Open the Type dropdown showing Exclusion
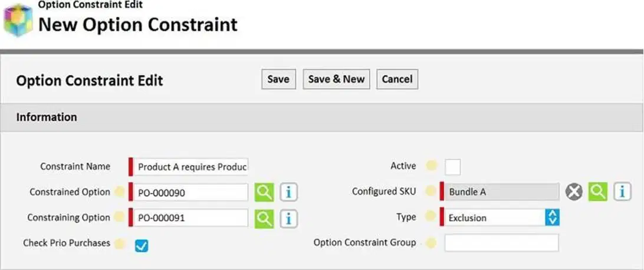 coord(500,218)
